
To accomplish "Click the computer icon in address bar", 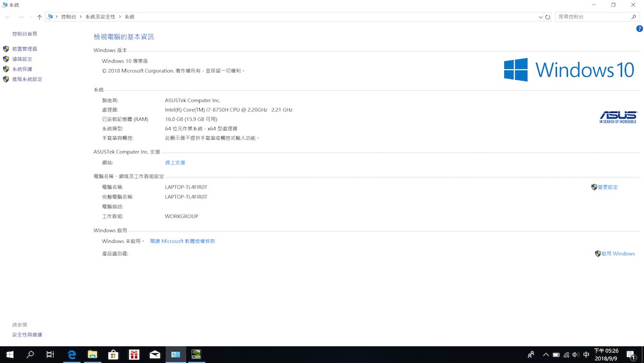I will tap(50, 17).
